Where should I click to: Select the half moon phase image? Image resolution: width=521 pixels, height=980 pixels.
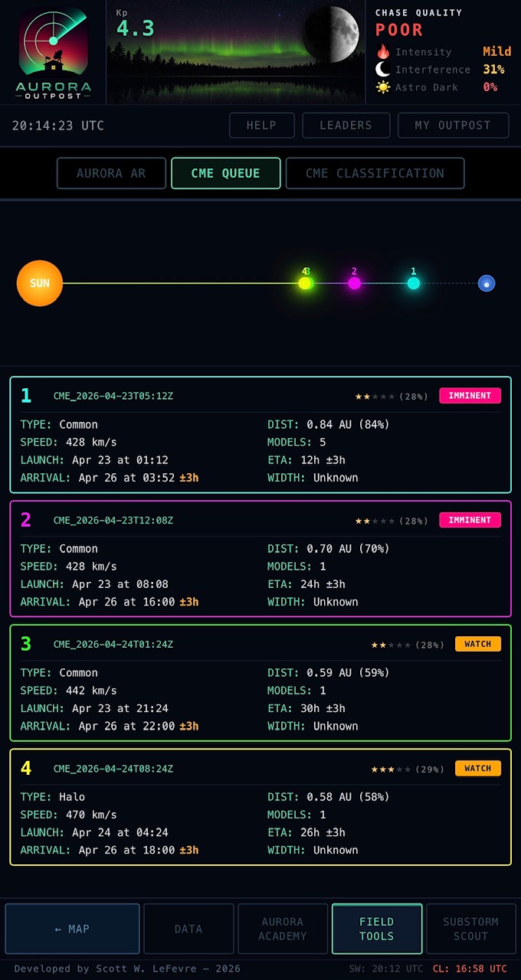point(331,34)
